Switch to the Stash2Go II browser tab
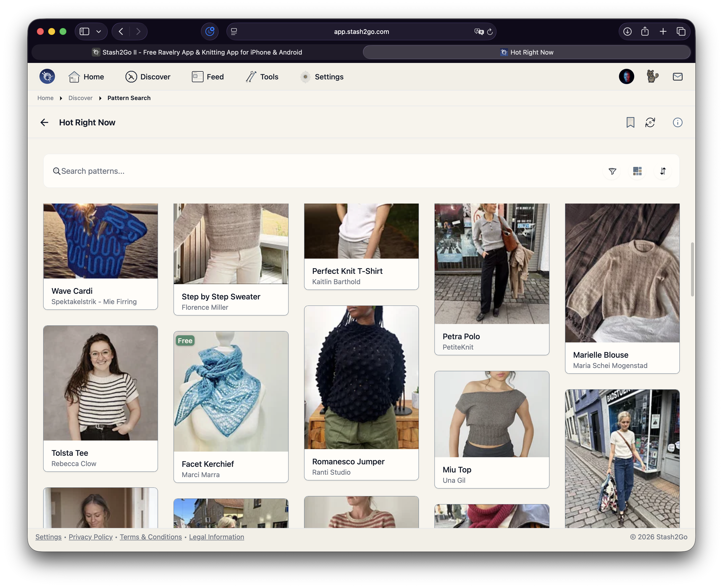This screenshot has width=723, height=588. pos(197,52)
